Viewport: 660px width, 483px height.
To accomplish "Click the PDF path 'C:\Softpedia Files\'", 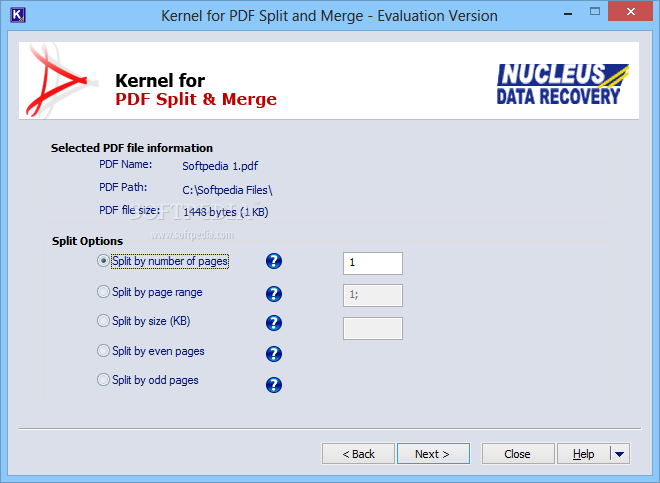I will pos(227,190).
